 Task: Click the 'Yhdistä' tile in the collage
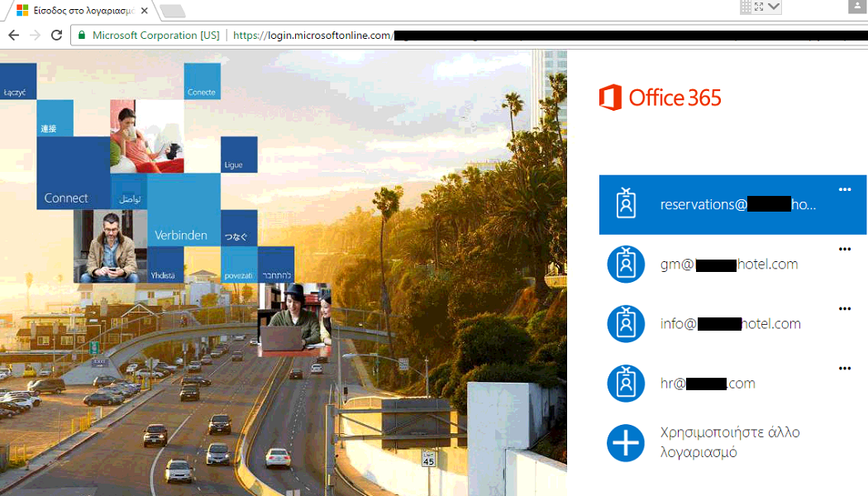pos(165,264)
